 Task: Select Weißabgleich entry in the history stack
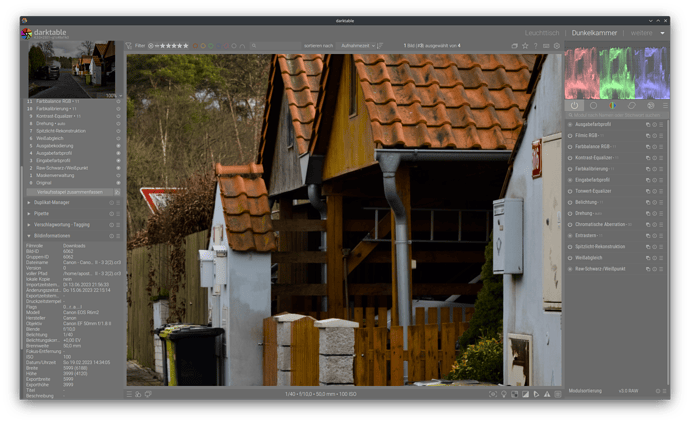coord(52,139)
